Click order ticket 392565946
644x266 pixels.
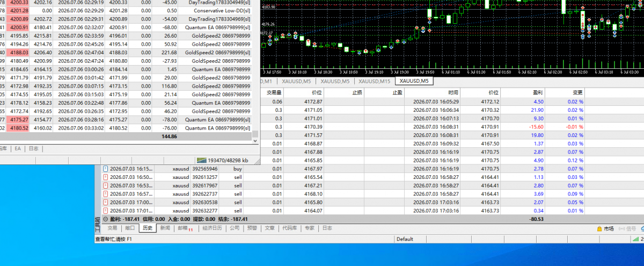pos(205,169)
